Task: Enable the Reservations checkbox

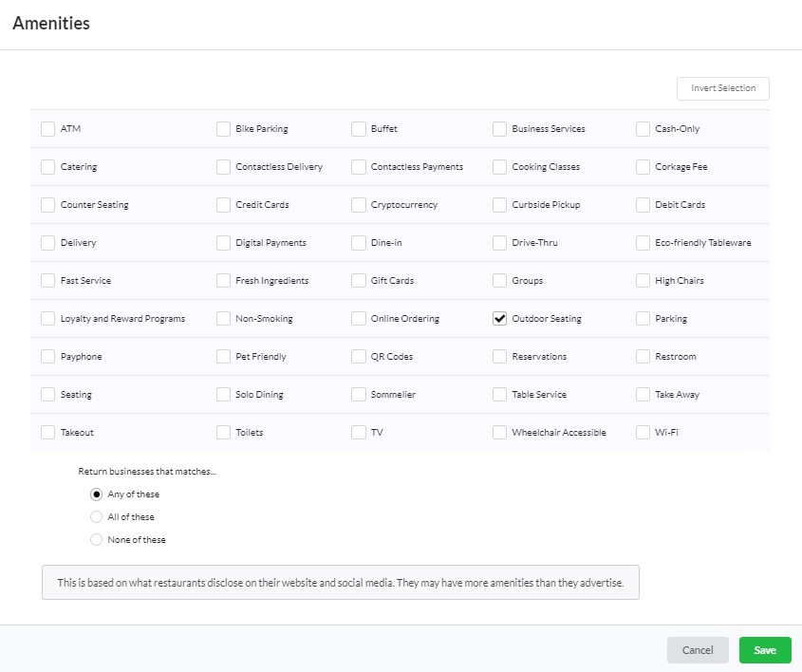Action: (500, 357)
